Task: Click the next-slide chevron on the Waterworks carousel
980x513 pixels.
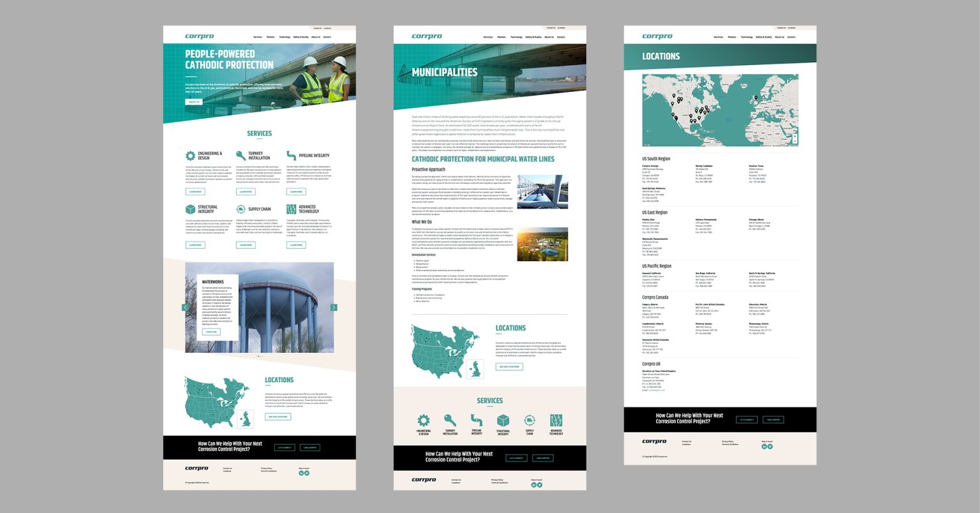Action: pyautogui.click(x=334, y=307)
